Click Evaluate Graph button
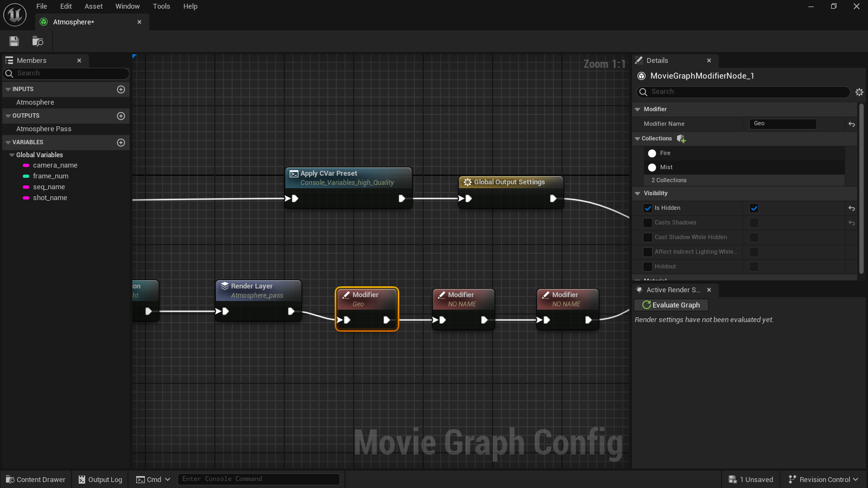The width and height of the screenshot is (868, 488). click(671, 305)
